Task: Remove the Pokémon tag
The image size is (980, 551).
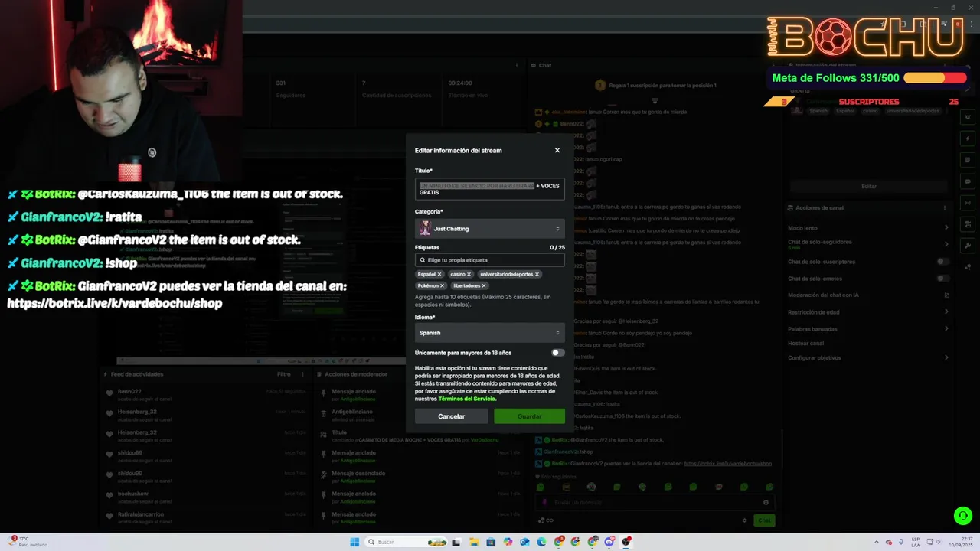Action: (442, 285)
